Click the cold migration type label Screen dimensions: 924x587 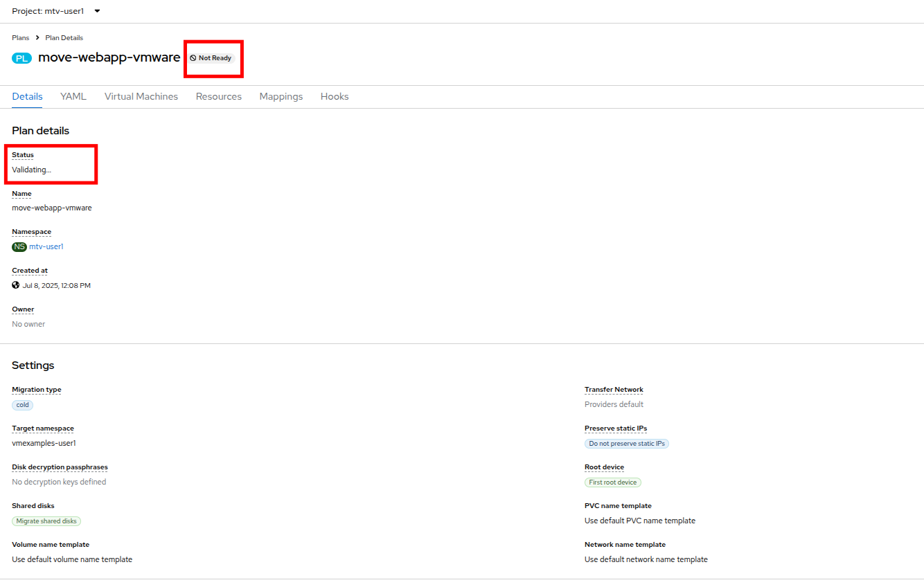[23, 405]
